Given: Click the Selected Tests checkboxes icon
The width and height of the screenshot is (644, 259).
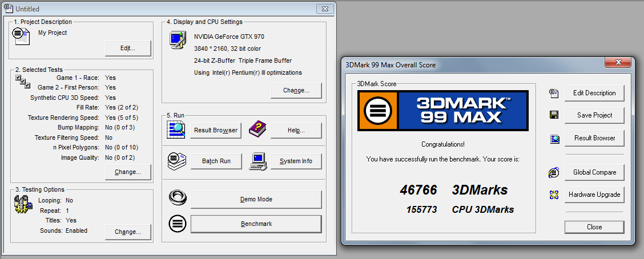Looking at the screenshot, I should point(23,81).
